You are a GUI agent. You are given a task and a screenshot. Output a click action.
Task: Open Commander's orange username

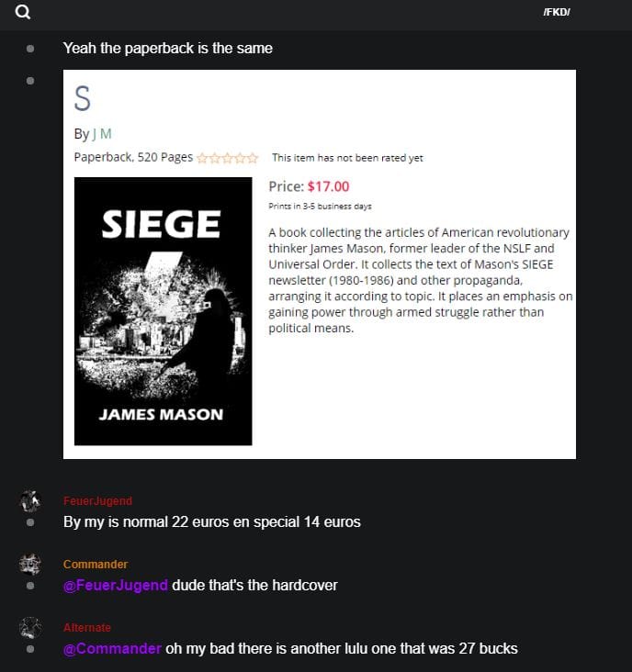tap(96, 564)
